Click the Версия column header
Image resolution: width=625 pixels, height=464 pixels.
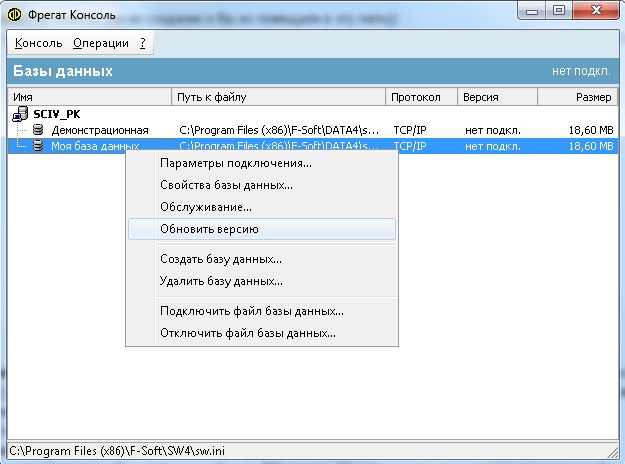point(497,97)
